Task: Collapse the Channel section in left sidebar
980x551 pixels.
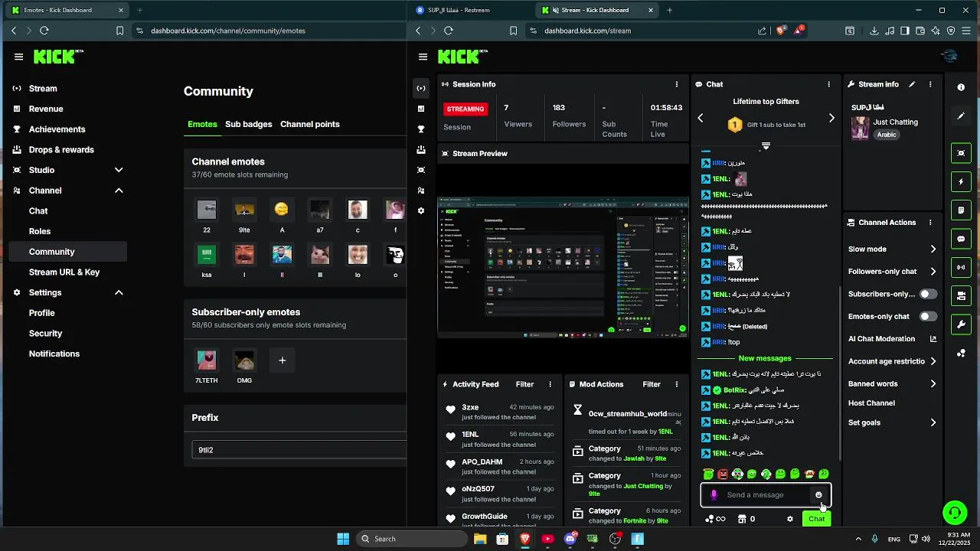Action: pyautogui.click(x=119, y=191)
